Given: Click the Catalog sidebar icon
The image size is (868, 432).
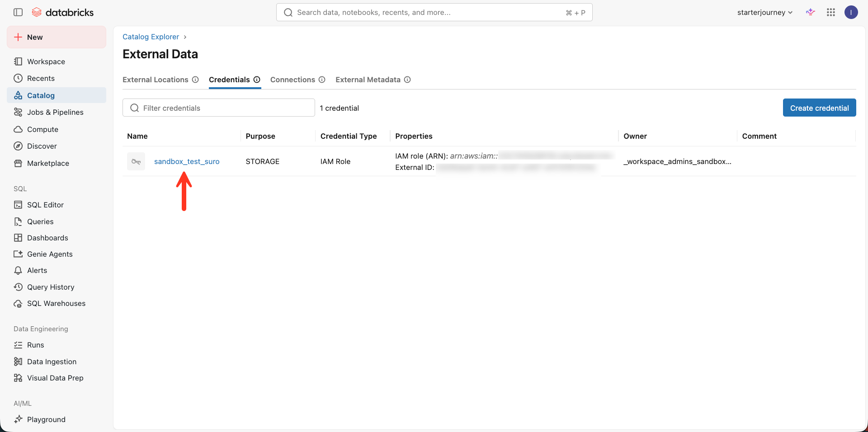Looking at the screenshot, I should coord(18,95).
